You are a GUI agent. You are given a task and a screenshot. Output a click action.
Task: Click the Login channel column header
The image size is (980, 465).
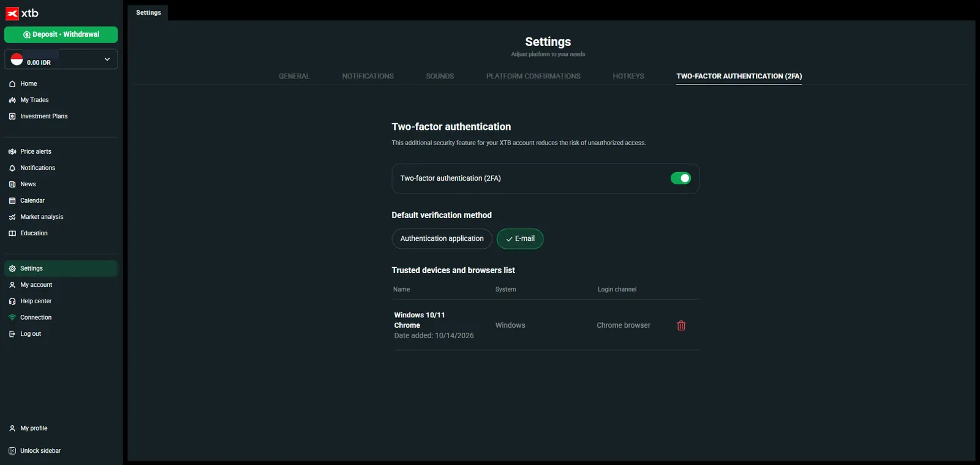[x=617, y=289]
